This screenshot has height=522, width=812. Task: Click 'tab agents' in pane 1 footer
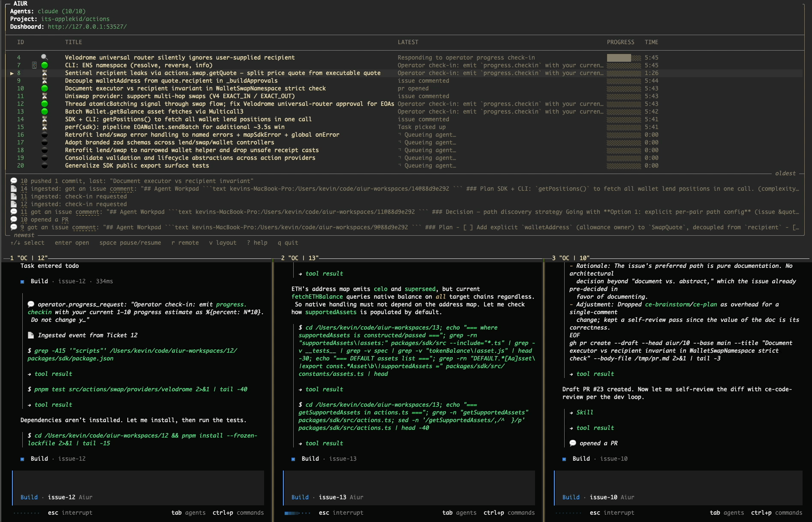pyautogui.click(x=189, y=513)
